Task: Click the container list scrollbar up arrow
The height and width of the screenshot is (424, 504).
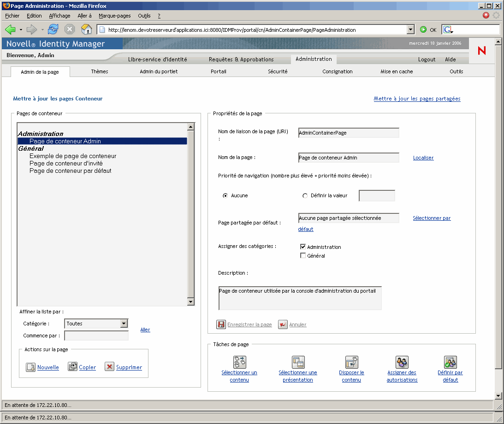Action: coord(190,127)
